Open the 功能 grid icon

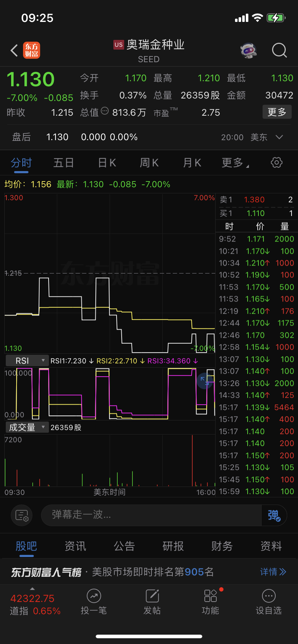(211, 596)
